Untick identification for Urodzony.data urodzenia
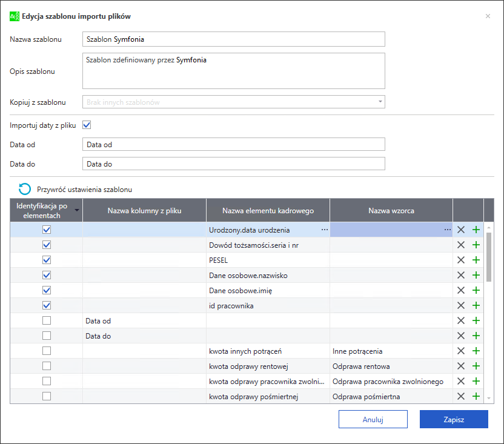The width and height of the screenshot is (504, 444). pyautogui.click(x=47, y=230)
